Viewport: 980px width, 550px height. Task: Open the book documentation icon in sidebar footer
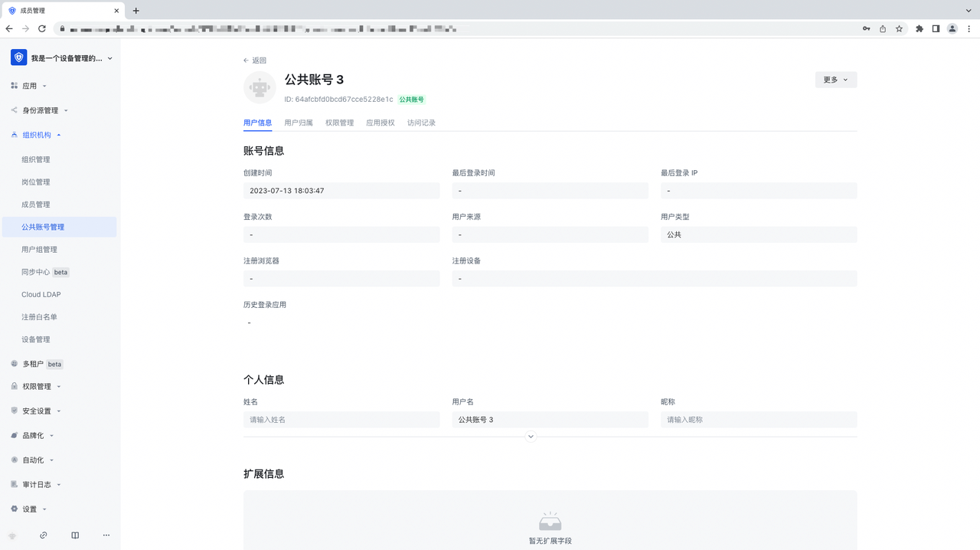(75, 535)
